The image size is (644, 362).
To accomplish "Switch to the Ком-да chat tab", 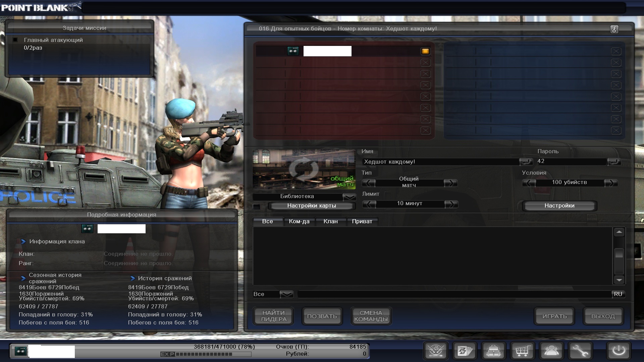I will (x=299, y=222).
